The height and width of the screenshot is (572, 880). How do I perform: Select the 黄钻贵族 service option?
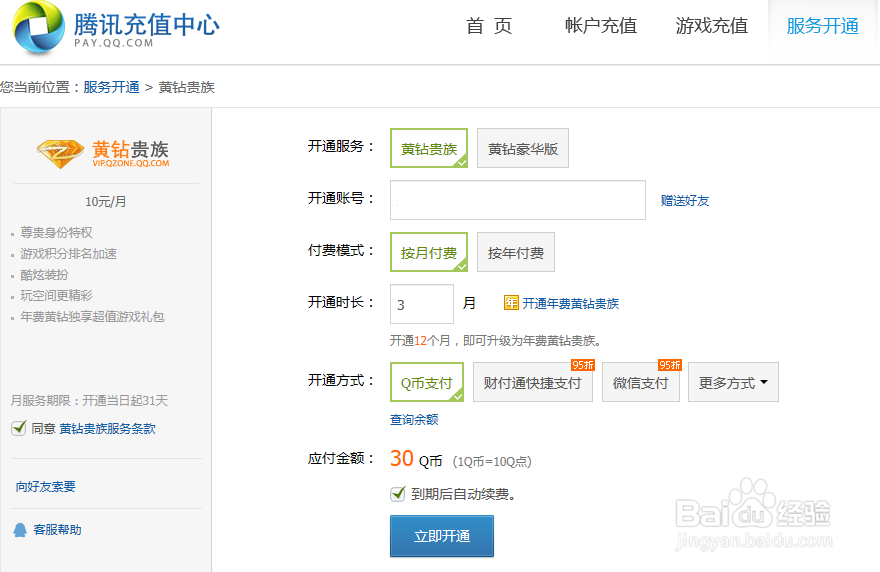click(429, 148)
